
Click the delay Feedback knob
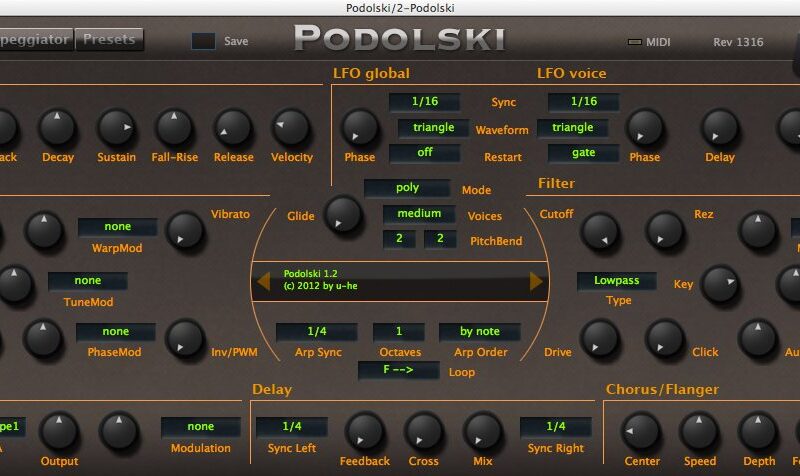[364, 431]
